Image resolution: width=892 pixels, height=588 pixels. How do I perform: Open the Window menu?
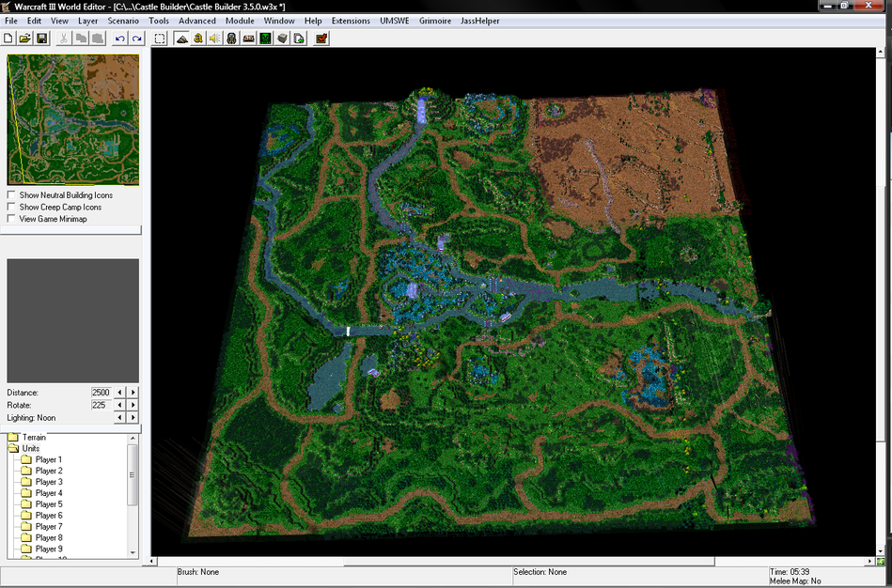pos(279,21)
